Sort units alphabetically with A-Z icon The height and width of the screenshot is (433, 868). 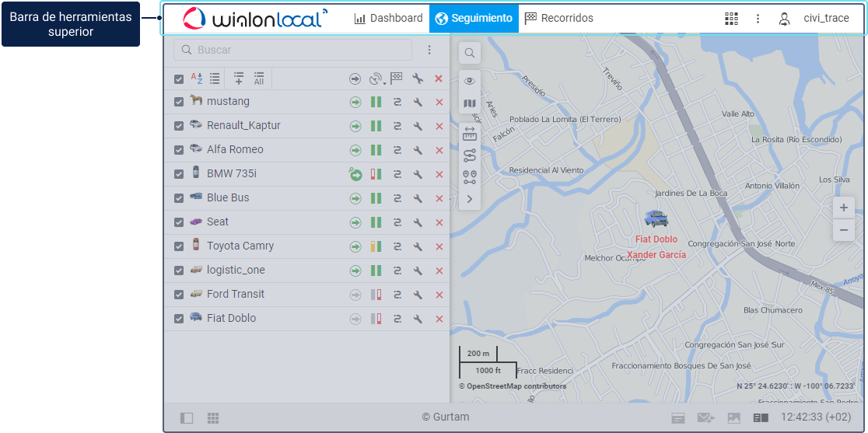tap(197, 79)
